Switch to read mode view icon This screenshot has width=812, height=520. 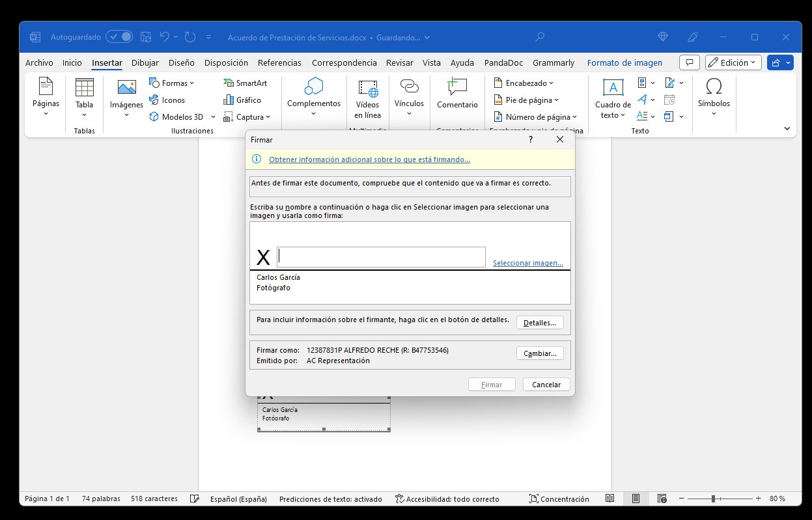tap(609, 499)
